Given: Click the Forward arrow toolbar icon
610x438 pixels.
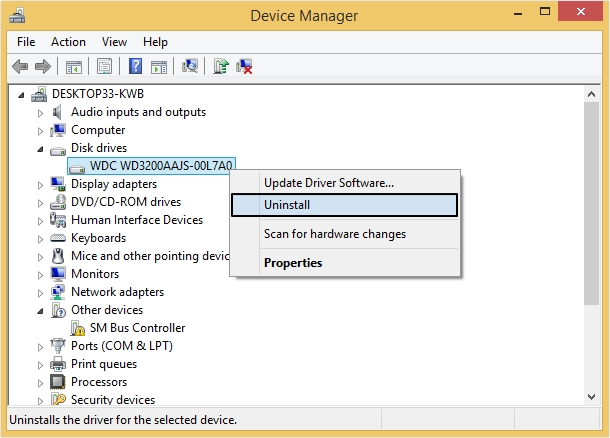Looking at the screenshot, I should click(x=43, y=67).
